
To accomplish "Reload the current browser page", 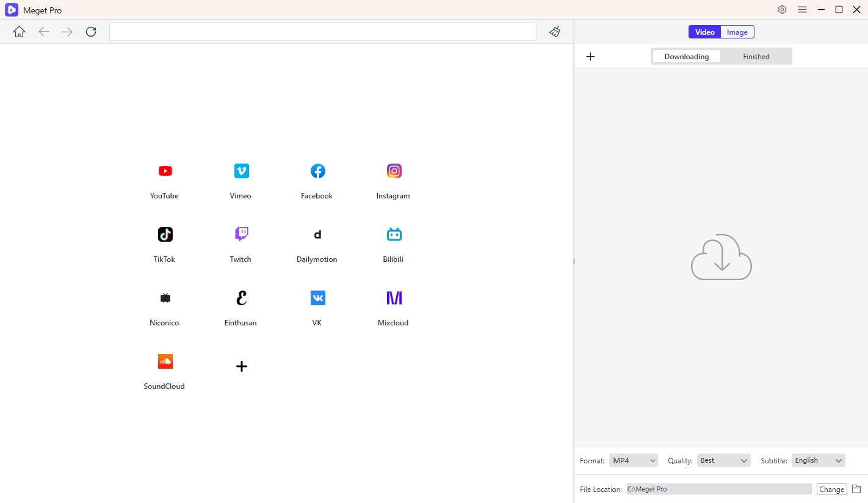I will (91, 32).
